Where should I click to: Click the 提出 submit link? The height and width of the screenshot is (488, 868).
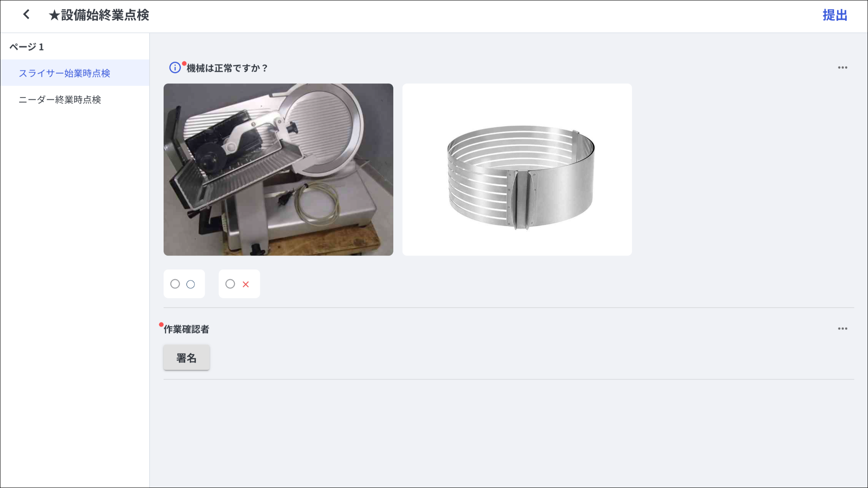(835, 15)
